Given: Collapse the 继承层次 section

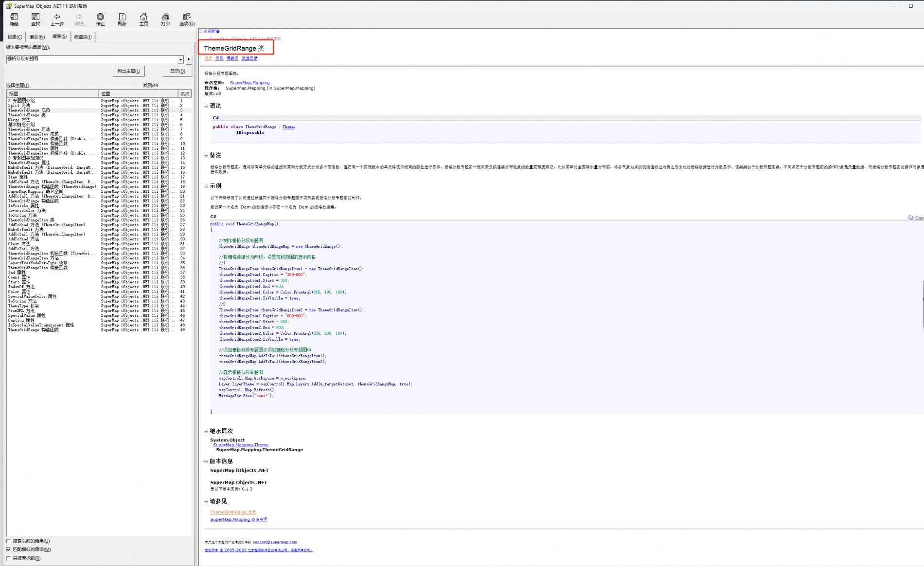Looking at the screenshot, I should coord(206,431).
